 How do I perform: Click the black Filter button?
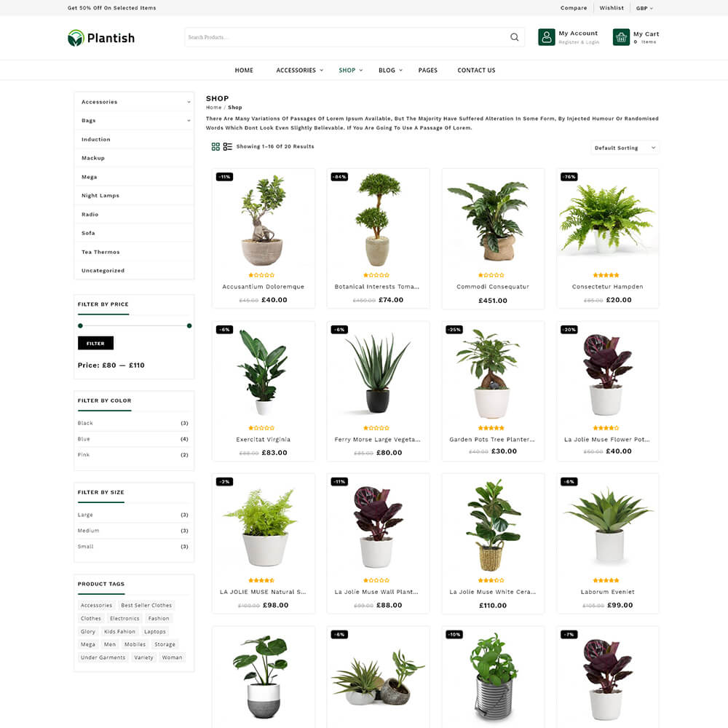tap(95, 343)
